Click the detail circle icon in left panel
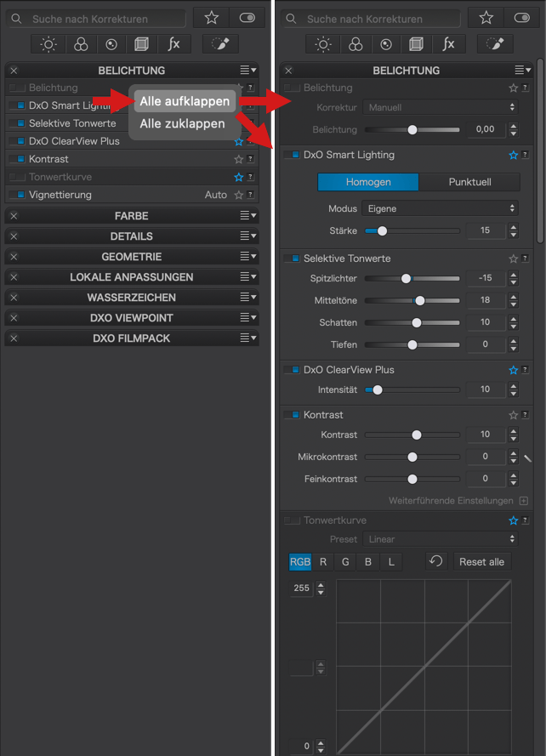 click(111, 44)
